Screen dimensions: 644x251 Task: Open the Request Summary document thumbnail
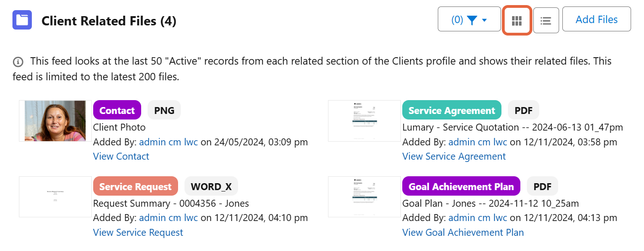[55, 197]
